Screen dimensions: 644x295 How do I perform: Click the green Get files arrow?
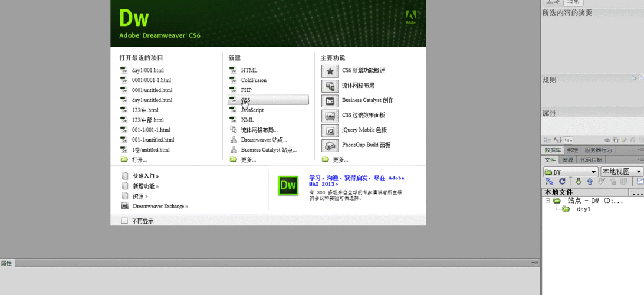point(579,181)
